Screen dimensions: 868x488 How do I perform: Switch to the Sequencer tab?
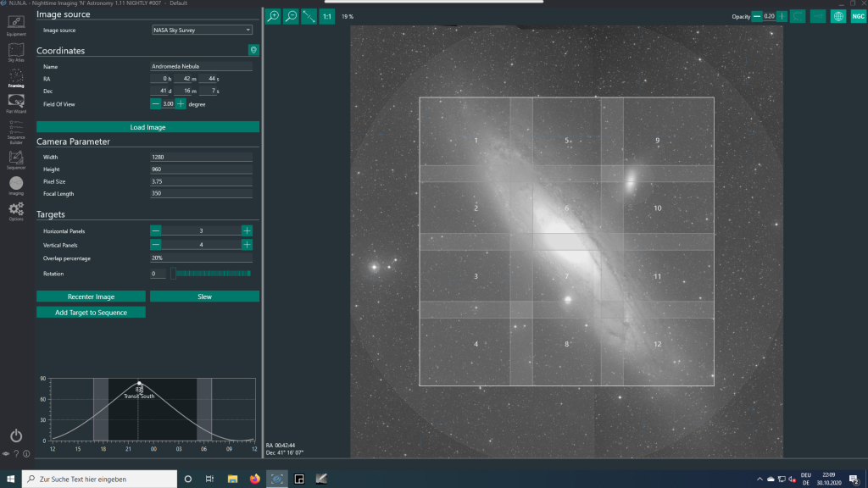pyautogui.click(x=16, y=158)
